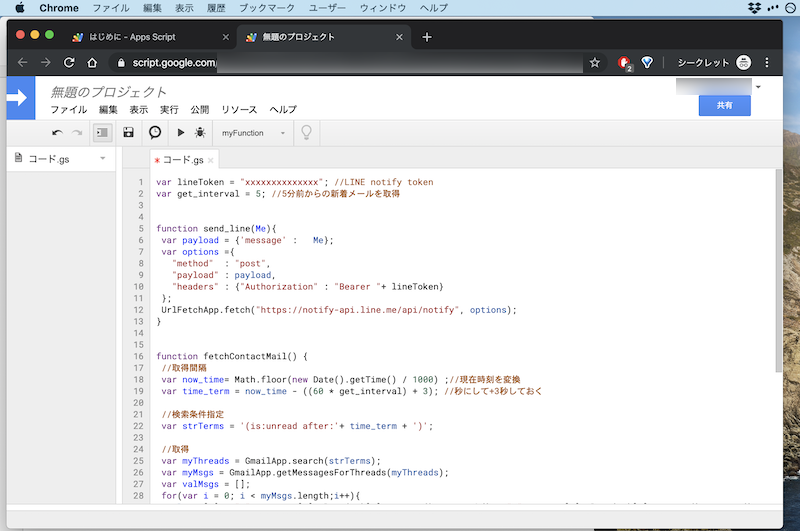Expand the コード.gs file options arrow in the sidebar
800x531 pixels.
click(102, 158)
